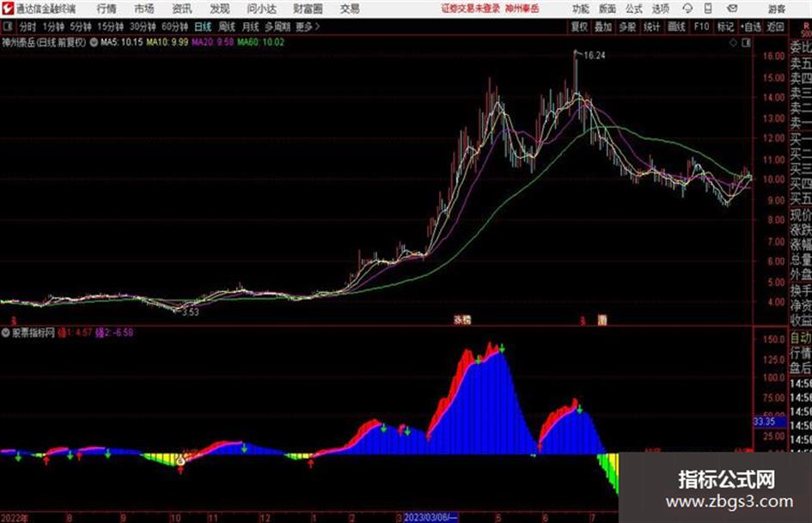The height and width of the screenshot is (523, 812).
Task: Switch to the 周线 weekly tab
Action: click(x=227, y=27)
